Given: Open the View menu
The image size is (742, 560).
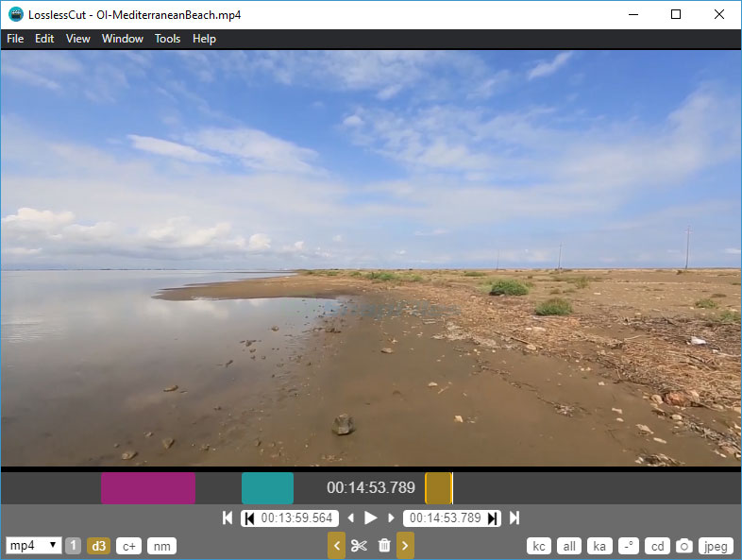Looking at the screenshot, I should click(78, 39).
